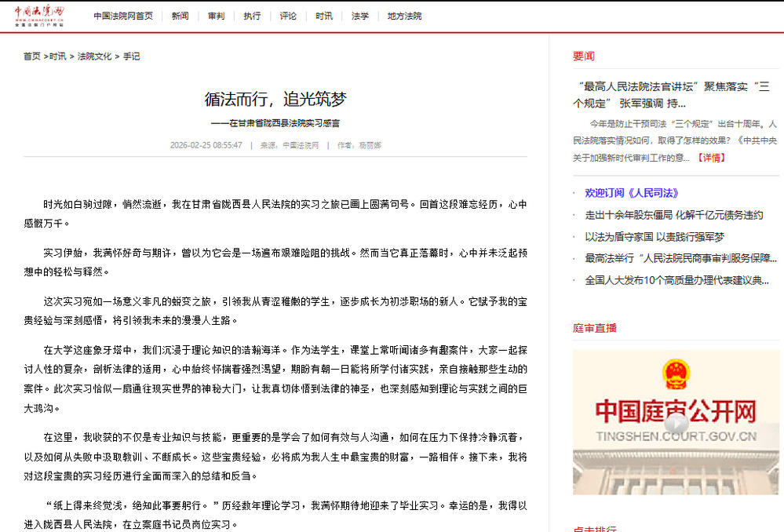Viewport: 784px width, 532px height.
Task: Open the 中国法院网首页 navigation item
Action: 123,16
